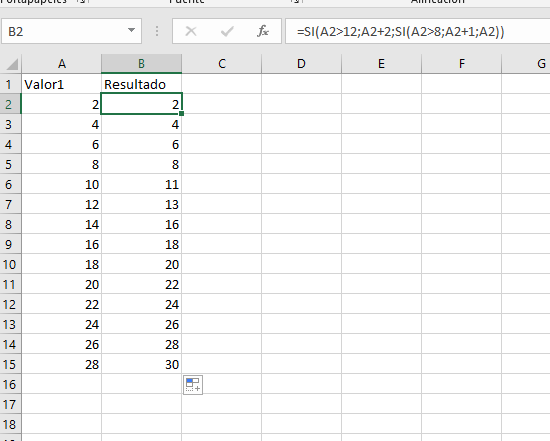Click the Name Box showing B2
Image resolution: width=550 pixels, height=441 pixels.
[71, 31]
